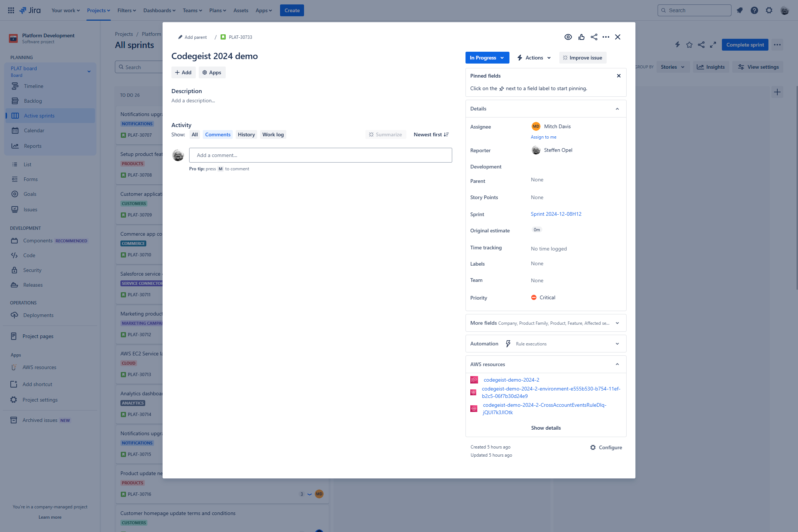Collapse the AWS resources section
Image resolution: width=798 pixels, height=532 pixels.
(617, 364)
